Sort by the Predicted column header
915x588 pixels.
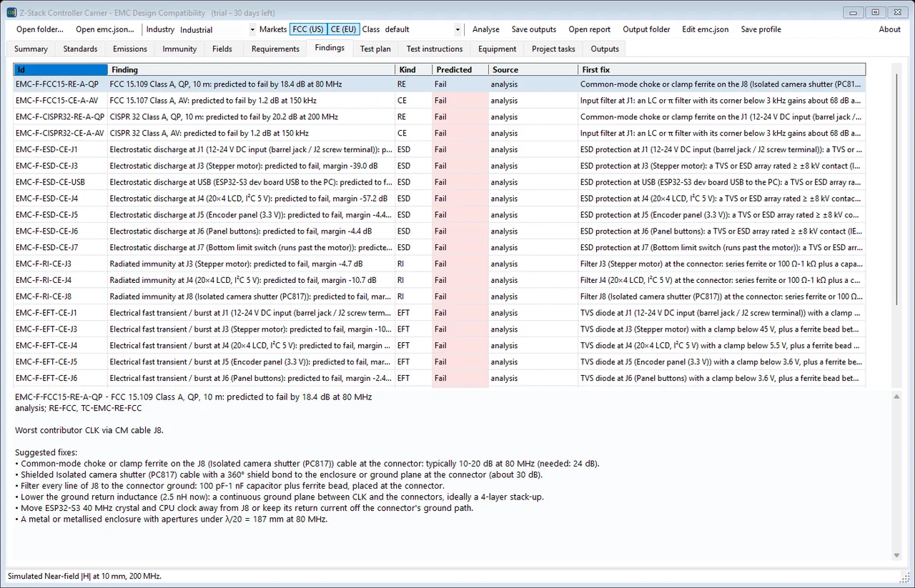click(x=460, y=69)
